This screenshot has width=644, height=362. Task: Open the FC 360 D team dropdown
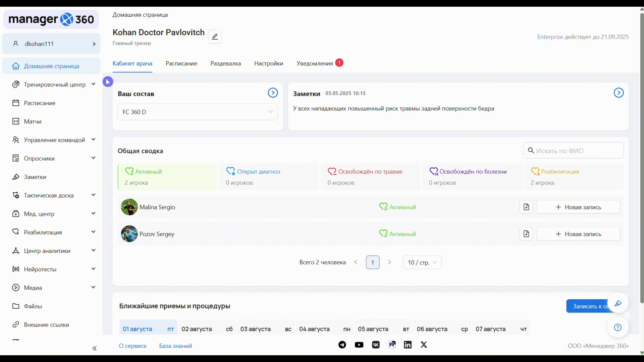[198, 112]
